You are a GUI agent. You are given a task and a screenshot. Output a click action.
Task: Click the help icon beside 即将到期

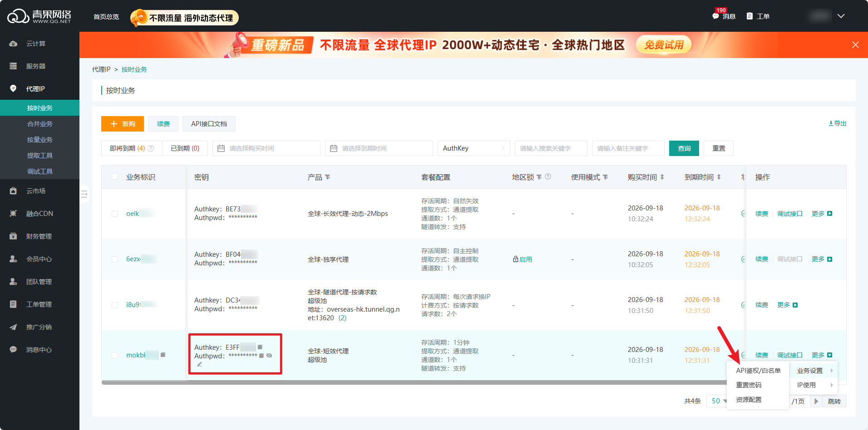coord(151,148)
